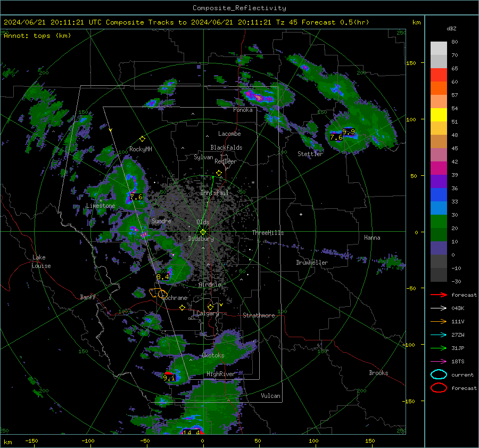Click the orange 111V arrow legend icon

(439, 321)
